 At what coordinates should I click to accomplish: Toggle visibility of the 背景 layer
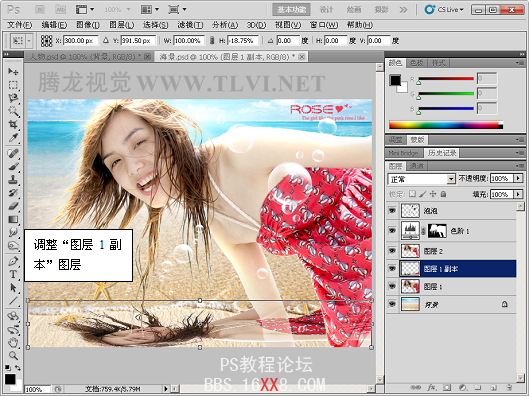click(392, 304)
